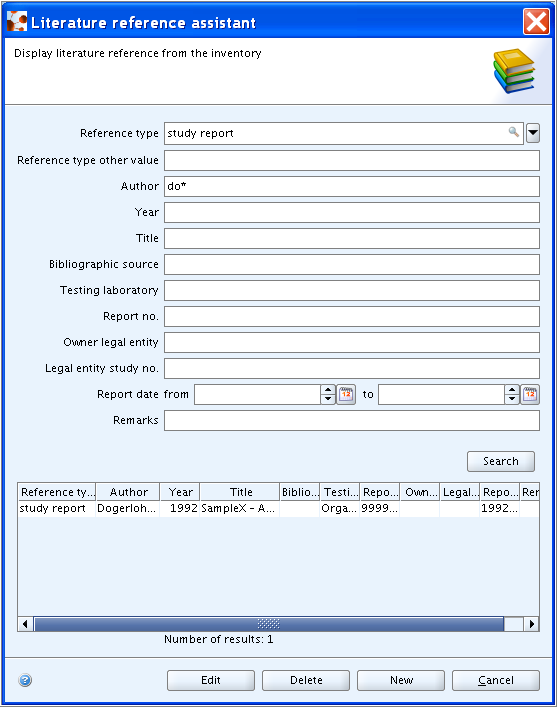
Task: Select the 'Orga...' testing laboratory cell
Action: [x=340, y=509]
